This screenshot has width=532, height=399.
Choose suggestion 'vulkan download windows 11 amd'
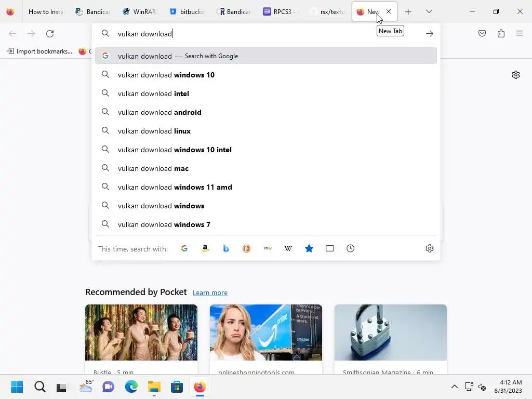point(266,187)
